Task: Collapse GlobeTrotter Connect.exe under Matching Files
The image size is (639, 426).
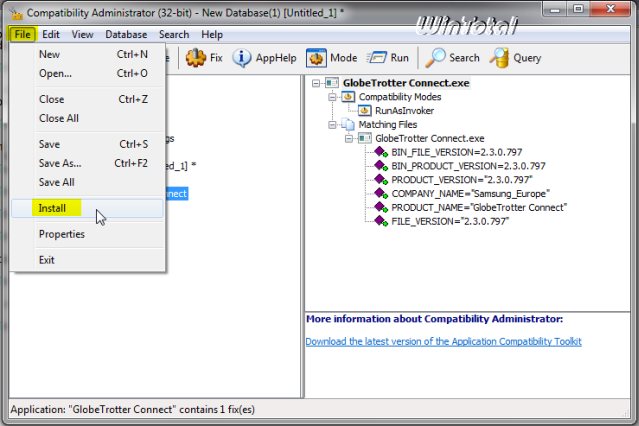Action: pyautogui.click(x=349, y=139)
